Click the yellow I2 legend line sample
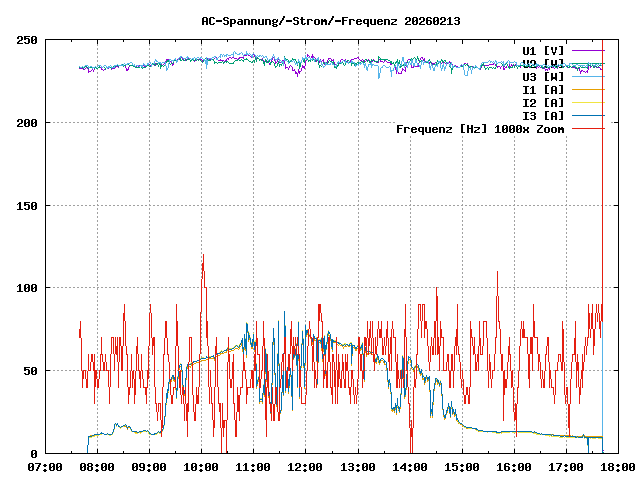The width and height of the screenshot is (640, 480). coord(587,102)
